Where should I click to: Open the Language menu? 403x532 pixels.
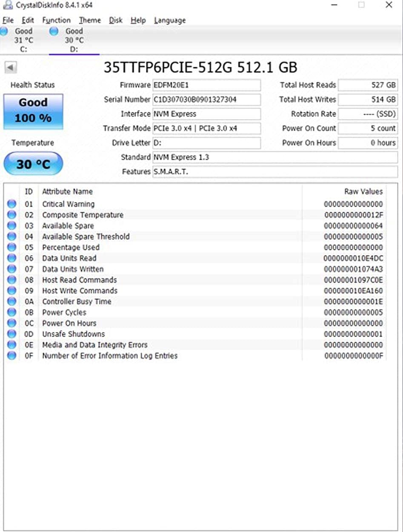[169, 20]
